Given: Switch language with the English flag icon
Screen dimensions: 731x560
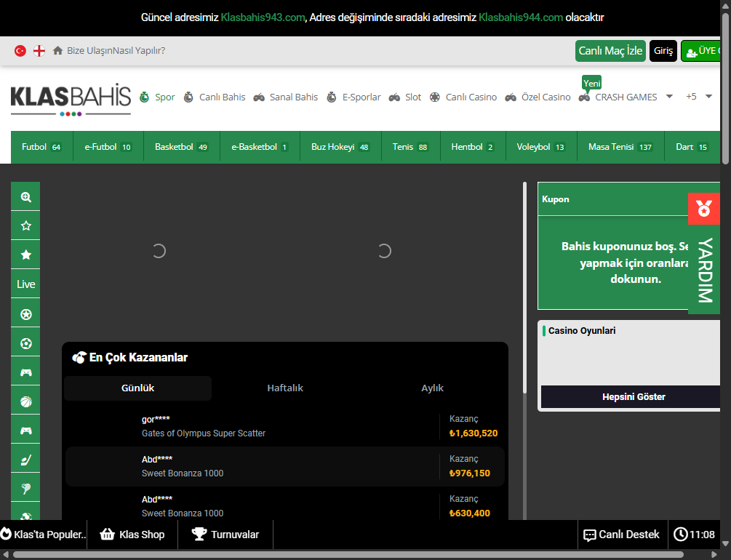Looking at the screenshot, I should pyautogui.click(x=39, y=51).
